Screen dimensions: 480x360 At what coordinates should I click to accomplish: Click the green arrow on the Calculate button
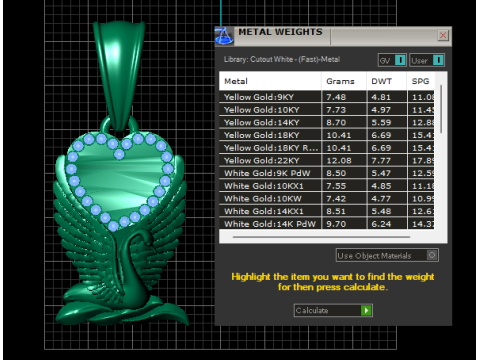pyautogui.click(x=366, y=310)
